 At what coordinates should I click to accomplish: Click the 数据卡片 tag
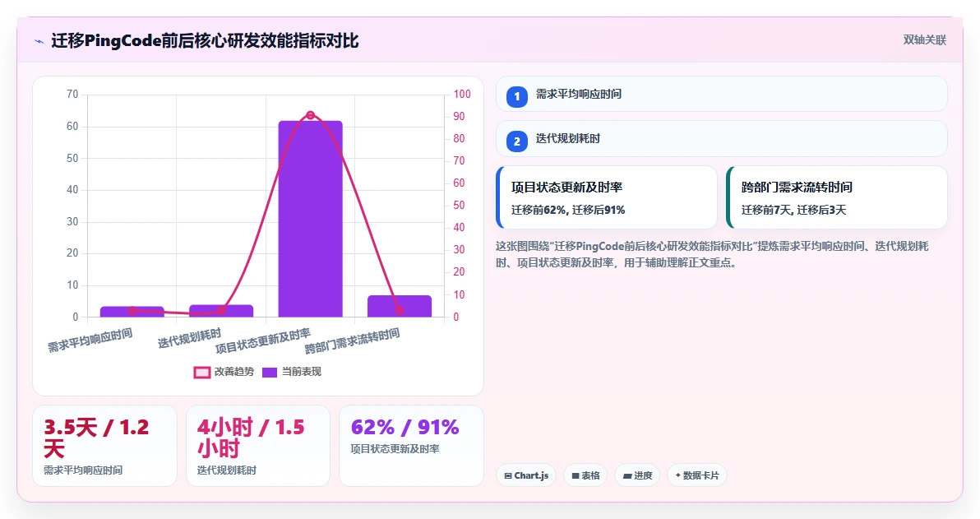click(697, 475)
